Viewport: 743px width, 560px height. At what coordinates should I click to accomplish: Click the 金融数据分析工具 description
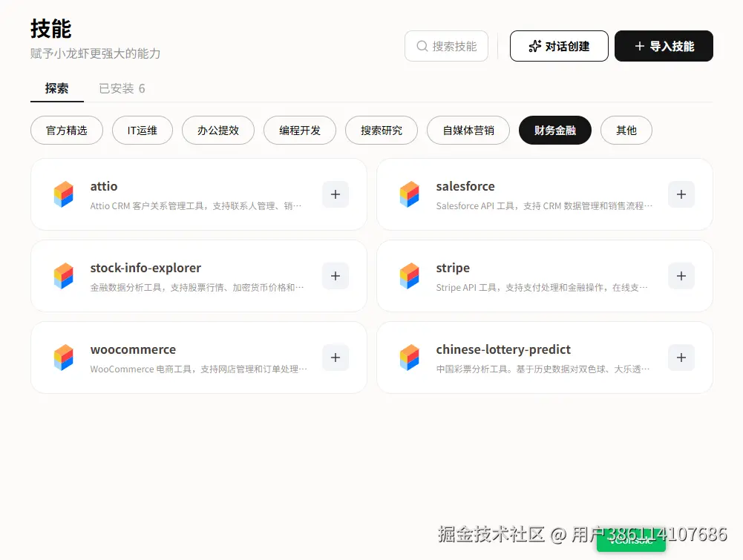tap(197, 287)
